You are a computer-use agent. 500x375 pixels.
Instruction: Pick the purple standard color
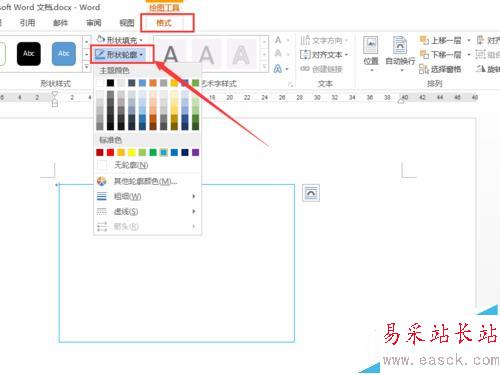tap(196, 152)
